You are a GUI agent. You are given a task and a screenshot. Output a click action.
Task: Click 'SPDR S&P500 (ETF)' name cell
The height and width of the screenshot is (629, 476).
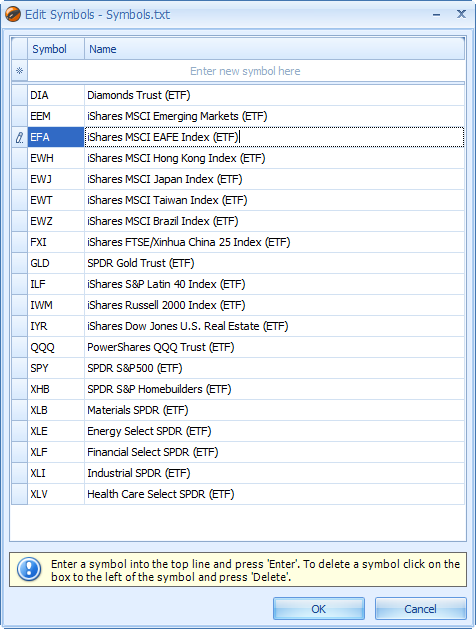point(274,368)
